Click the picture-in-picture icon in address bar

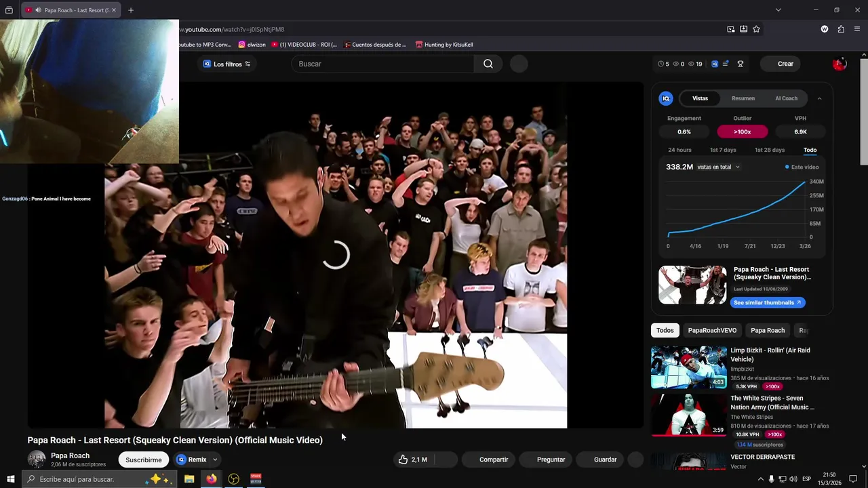(x=730, y=29)
